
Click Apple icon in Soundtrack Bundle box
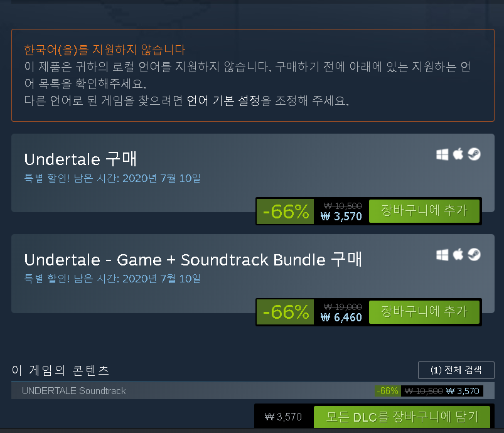[458, 255]
